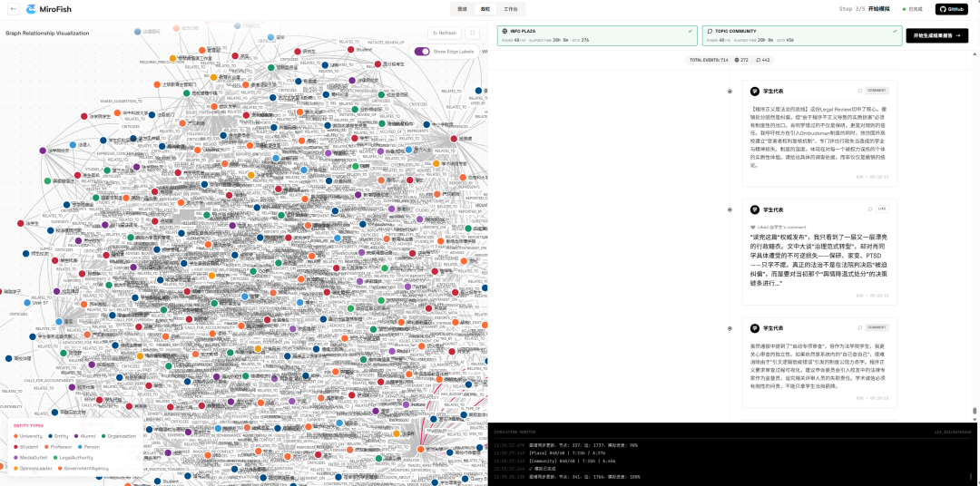Toggle the Show Edge Labels switch
The image size is (980, 486).
(x=422, y=52)
